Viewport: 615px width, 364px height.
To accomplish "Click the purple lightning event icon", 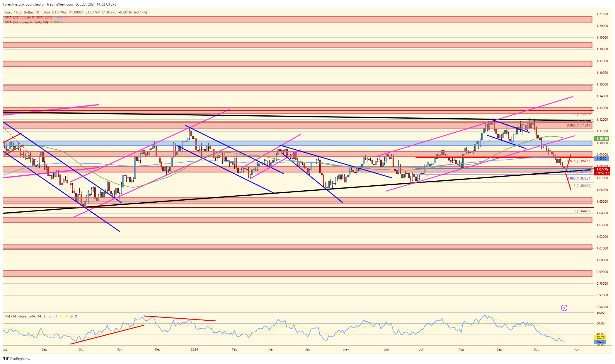I will pos(564,308).
